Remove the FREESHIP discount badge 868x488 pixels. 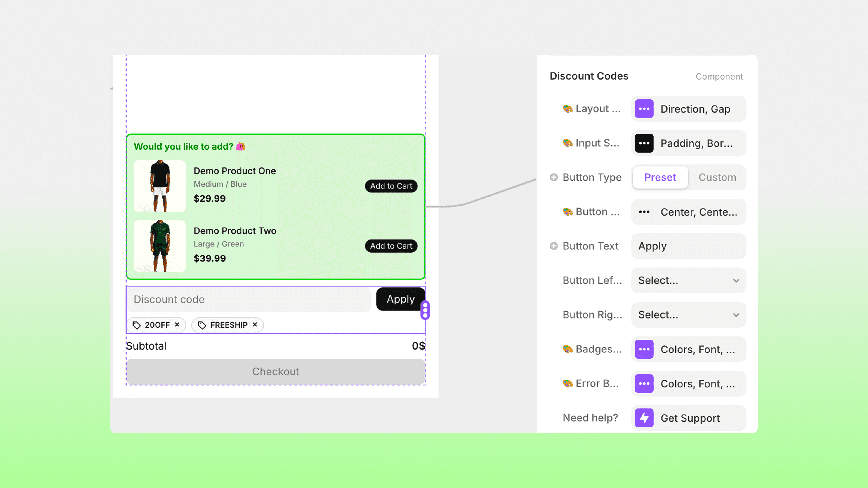(255, 325)
